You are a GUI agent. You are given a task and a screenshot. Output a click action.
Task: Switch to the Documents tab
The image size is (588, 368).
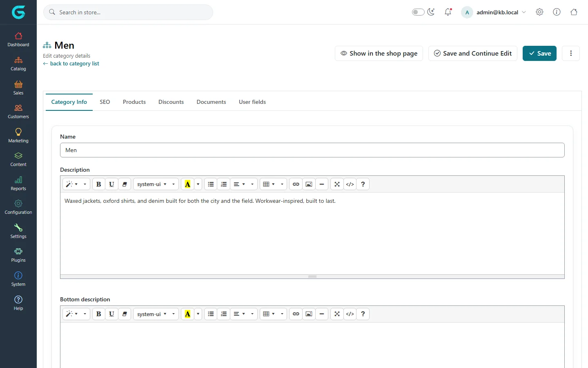211,102
